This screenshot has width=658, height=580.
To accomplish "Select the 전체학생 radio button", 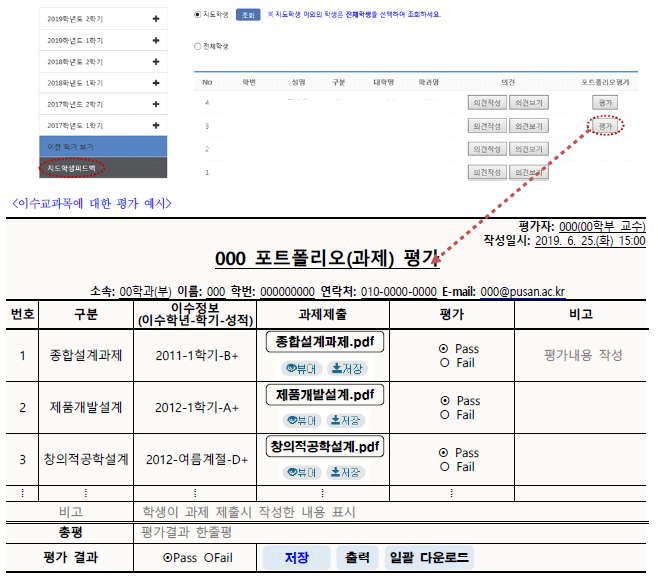I will point(197,46).
